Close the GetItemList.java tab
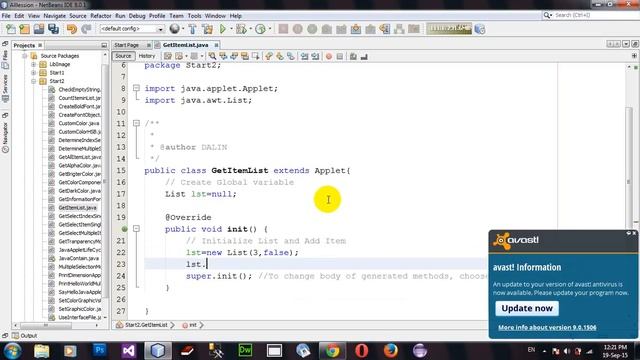Screen dimensions: 640x360 [216, 45]
